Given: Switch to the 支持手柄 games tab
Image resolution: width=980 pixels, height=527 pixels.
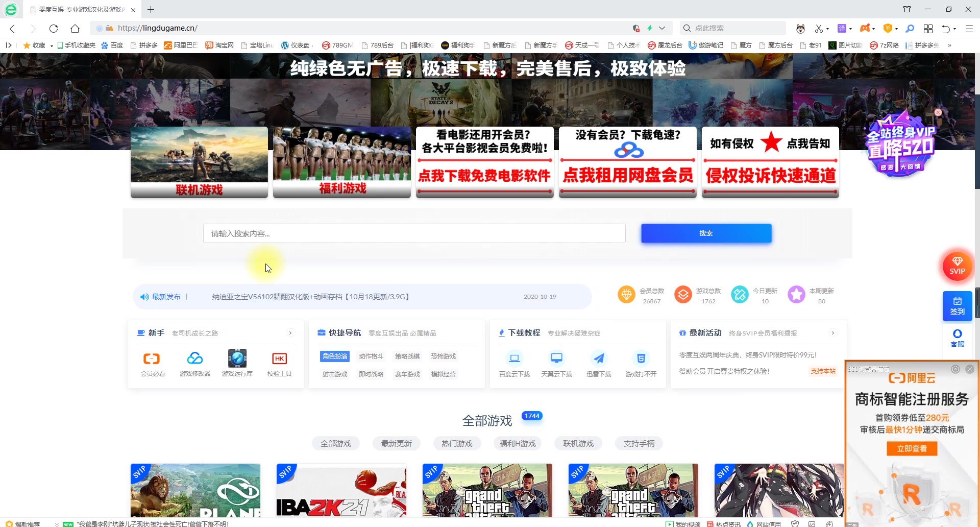Looking at the screenshot, I should [639, 444].
